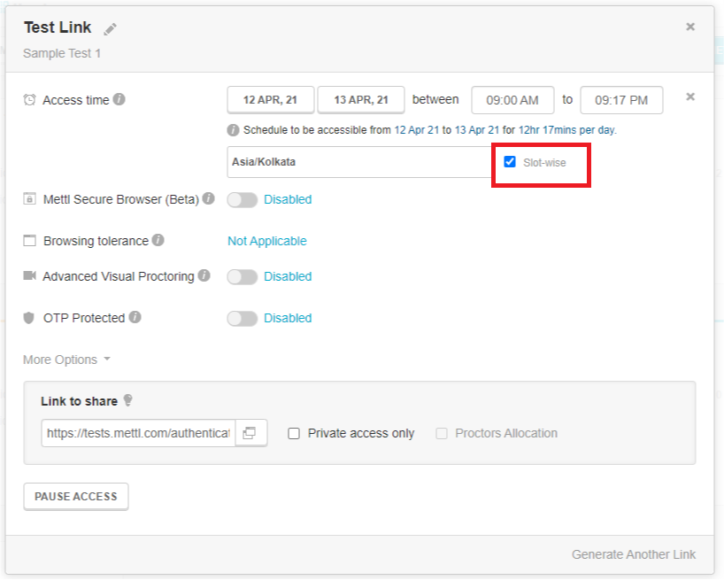The height and width of the screenshot is (588, 724).
Task: Click the bulb icon next to Link to share
Action: click(126, 401)
